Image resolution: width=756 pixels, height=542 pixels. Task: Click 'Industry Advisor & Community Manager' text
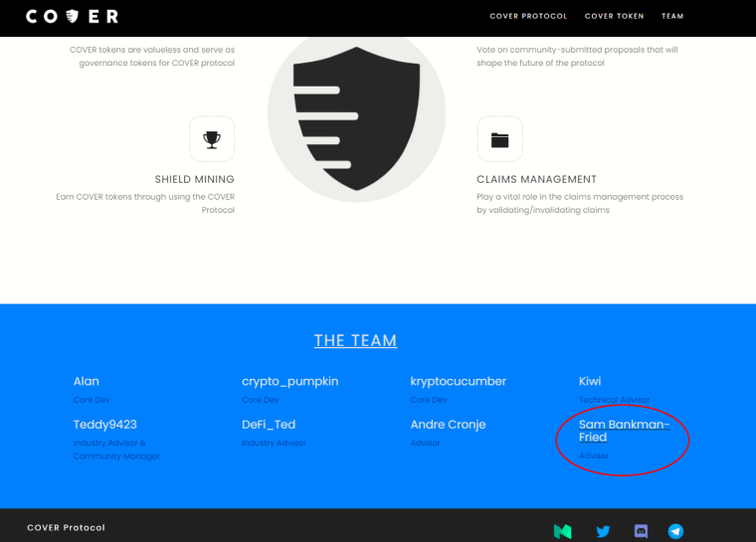pos(116,450)
